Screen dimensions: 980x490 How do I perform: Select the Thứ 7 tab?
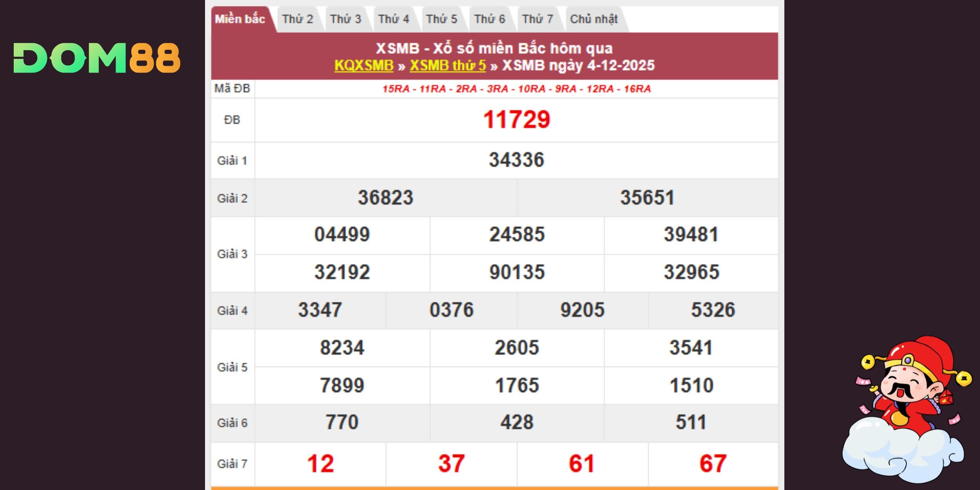[x=537, y=19]
